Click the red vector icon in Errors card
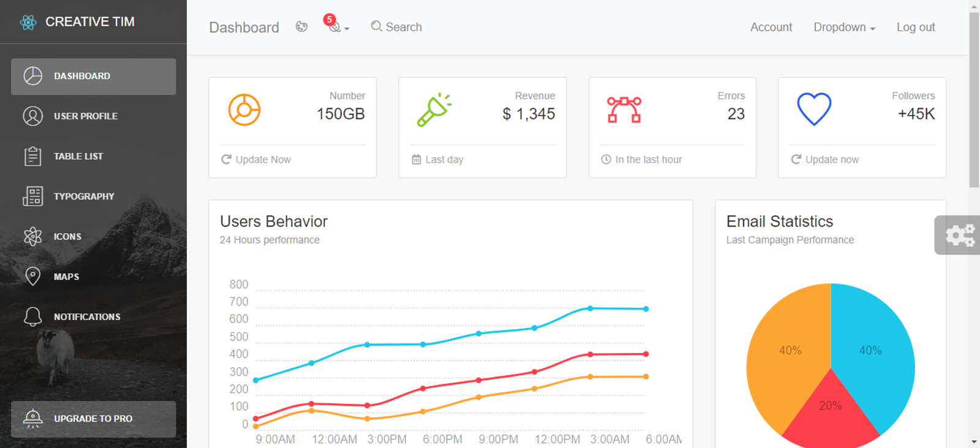This screenshot has height=448, width=980. [x=624, y=110]
